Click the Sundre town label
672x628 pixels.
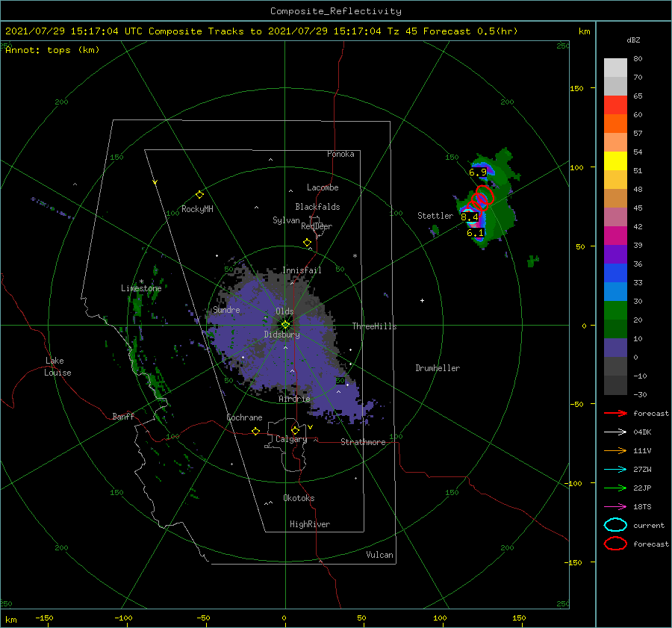[227, 309]
